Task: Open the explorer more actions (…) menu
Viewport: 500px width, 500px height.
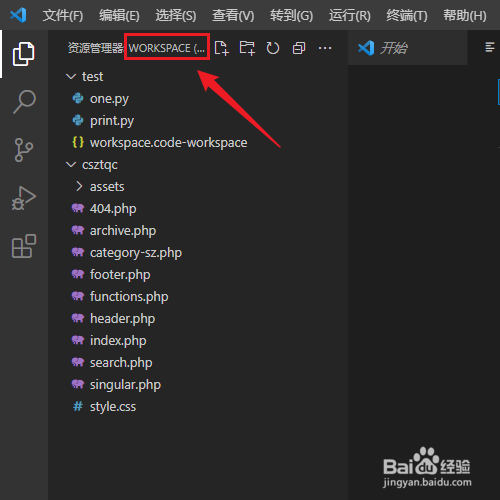Action: coord(325,48)
